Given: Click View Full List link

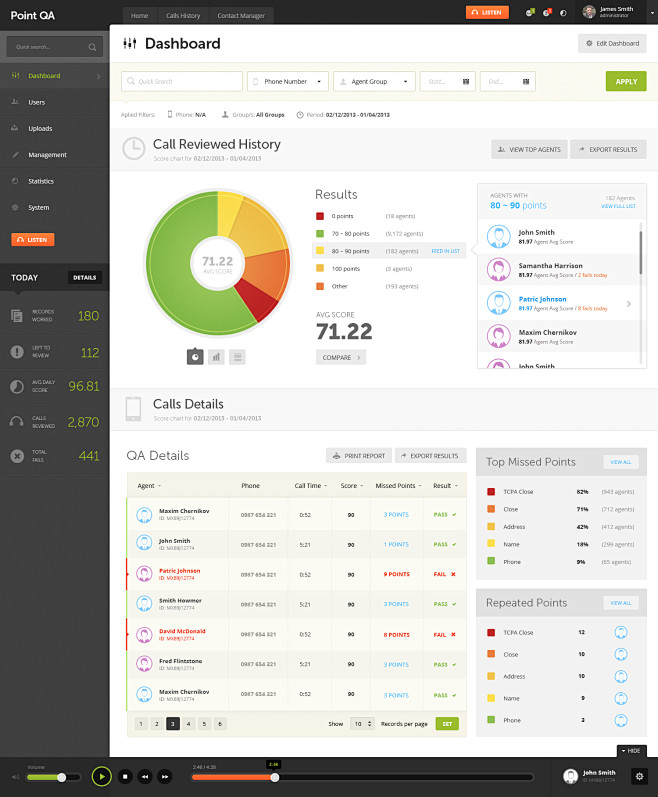Looking at the screenshot, I should click(x=618, y=206).
